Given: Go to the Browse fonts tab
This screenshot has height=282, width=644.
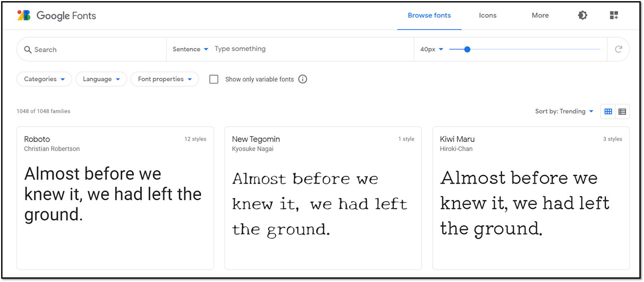Looking at the screenshot, I should tap(429, 15).
